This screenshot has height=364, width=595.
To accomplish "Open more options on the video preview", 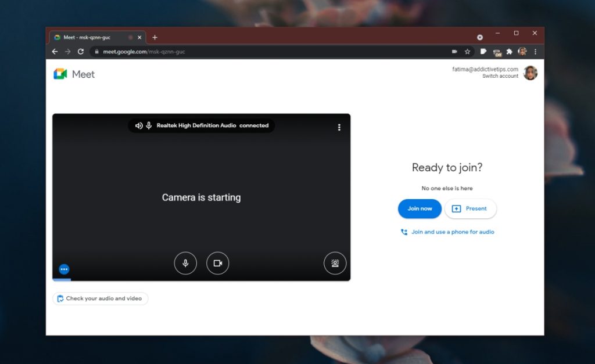I will 339,127.
